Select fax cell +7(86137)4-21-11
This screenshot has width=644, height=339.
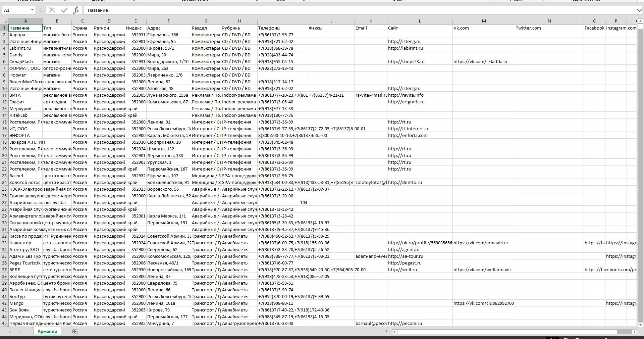[x=331, y=95]
